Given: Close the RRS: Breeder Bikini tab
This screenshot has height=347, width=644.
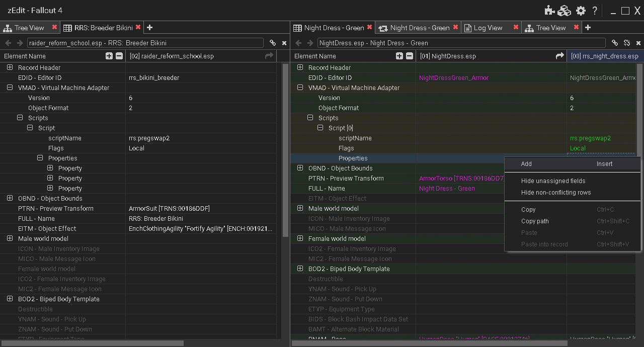Looking at the screenshot, I should 138,27.
